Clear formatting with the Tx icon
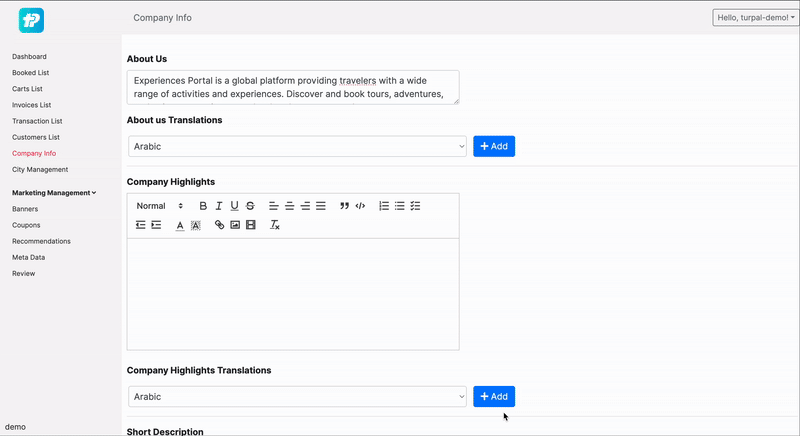The image size is (800, 436). click(275, 225)
